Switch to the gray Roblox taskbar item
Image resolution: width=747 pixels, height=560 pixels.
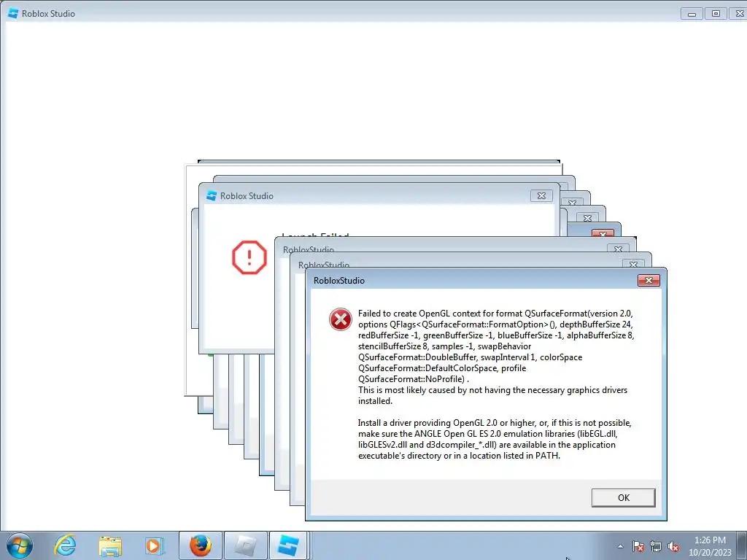(x=245, y=545)
